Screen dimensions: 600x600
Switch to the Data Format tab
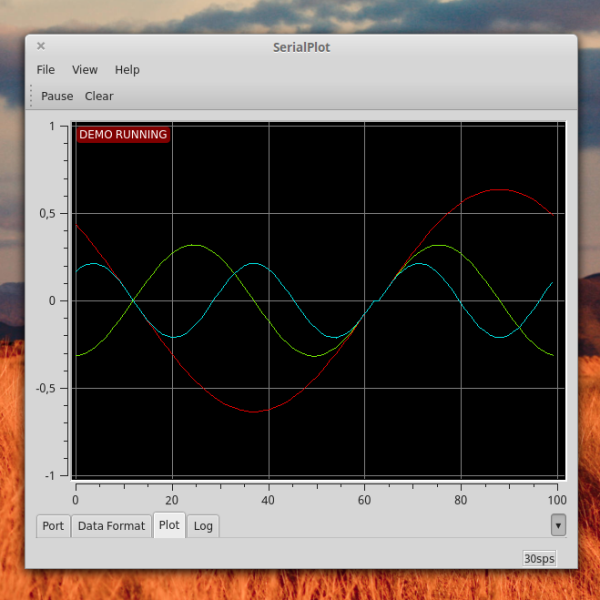pyautogui.click(x=111, y=526)
